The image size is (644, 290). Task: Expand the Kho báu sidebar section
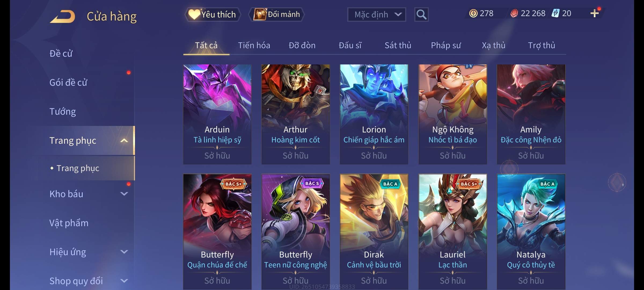(124, 194)
